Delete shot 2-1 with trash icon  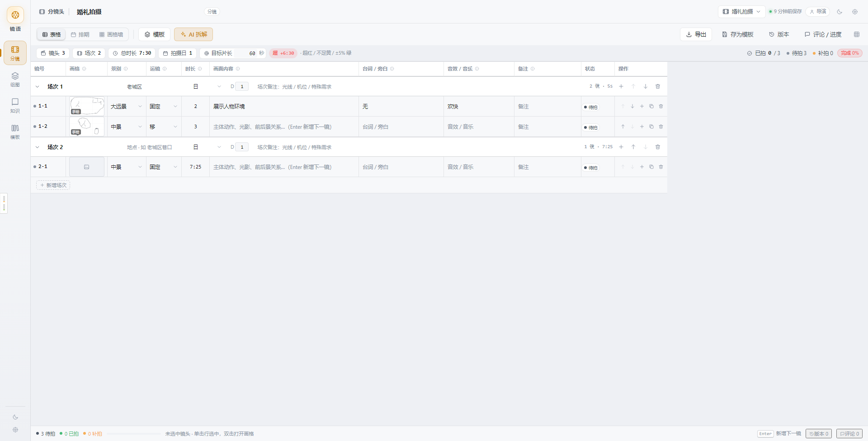pyautogui.click(x=661, y=167)
